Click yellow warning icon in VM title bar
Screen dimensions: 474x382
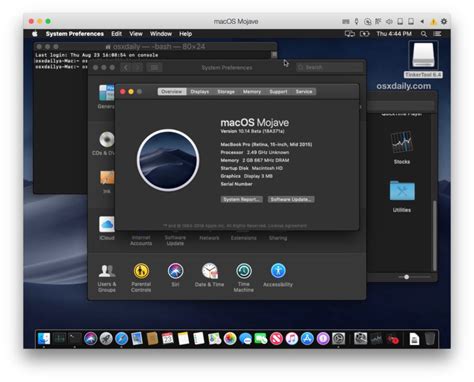pyautogui.click(x=433, y=22)
